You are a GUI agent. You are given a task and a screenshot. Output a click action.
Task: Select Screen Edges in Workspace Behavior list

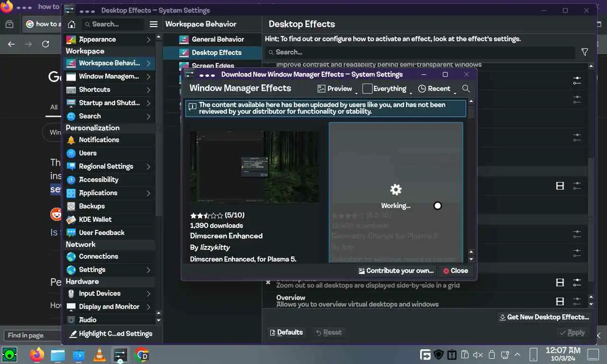point(212,66)
